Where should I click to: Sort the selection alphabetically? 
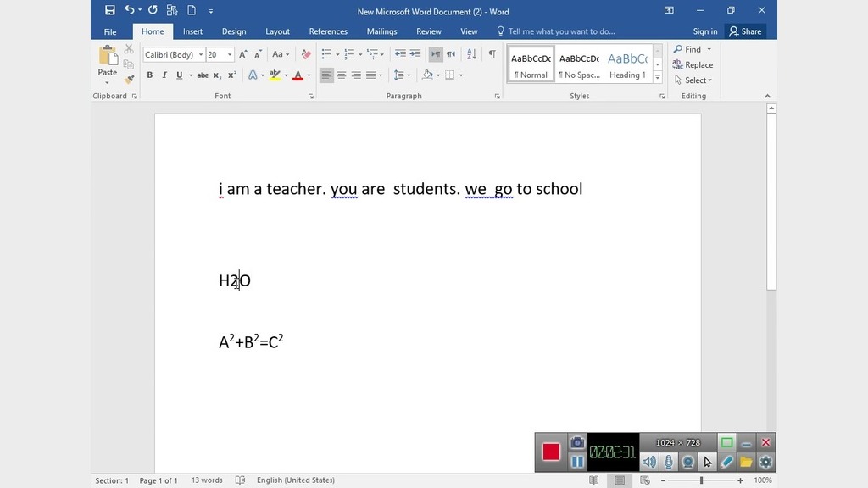coord(472,54)
